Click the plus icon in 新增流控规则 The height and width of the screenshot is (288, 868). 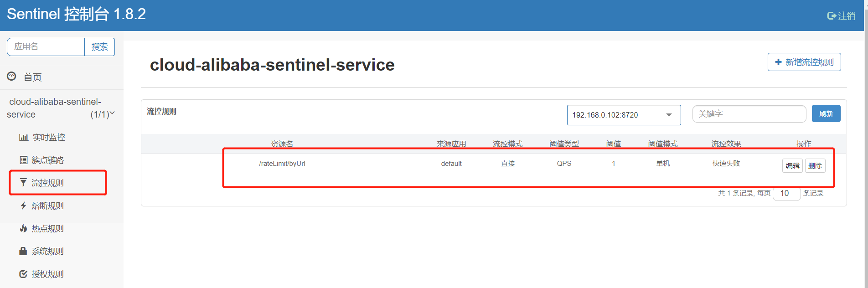pos(778,62)
